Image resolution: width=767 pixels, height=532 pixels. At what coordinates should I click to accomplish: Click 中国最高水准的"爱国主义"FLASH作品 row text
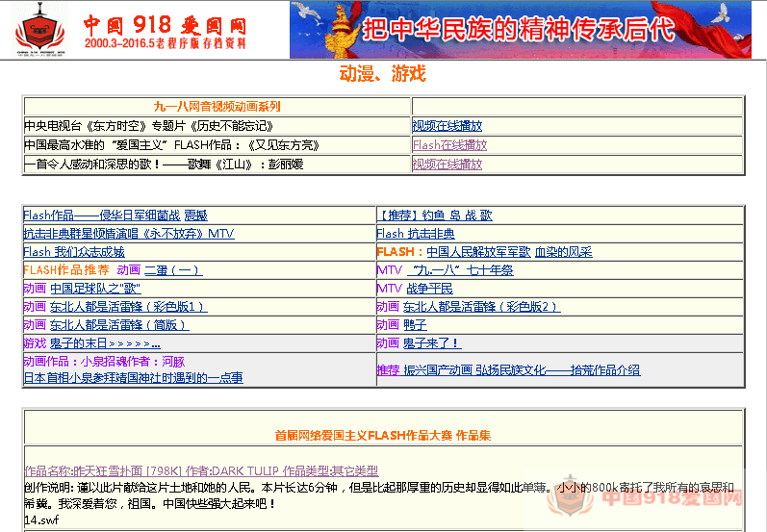coord(172,145)
